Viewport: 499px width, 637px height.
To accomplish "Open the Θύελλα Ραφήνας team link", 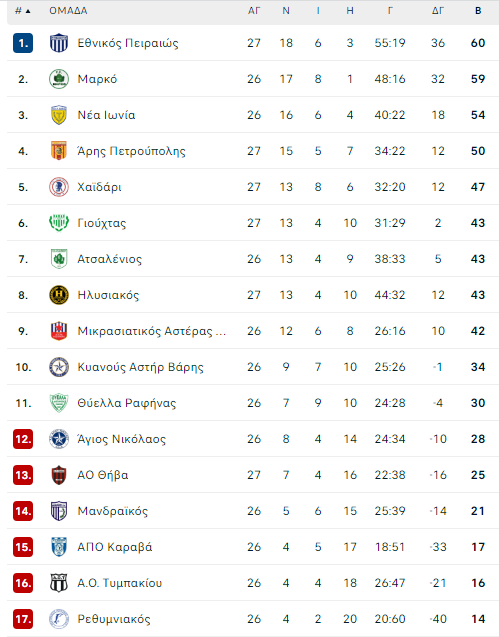I will point(127,403).
